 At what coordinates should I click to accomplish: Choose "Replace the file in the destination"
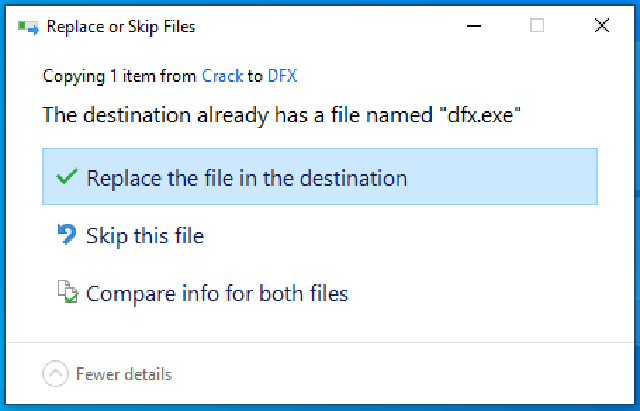(x=246, y=179)
